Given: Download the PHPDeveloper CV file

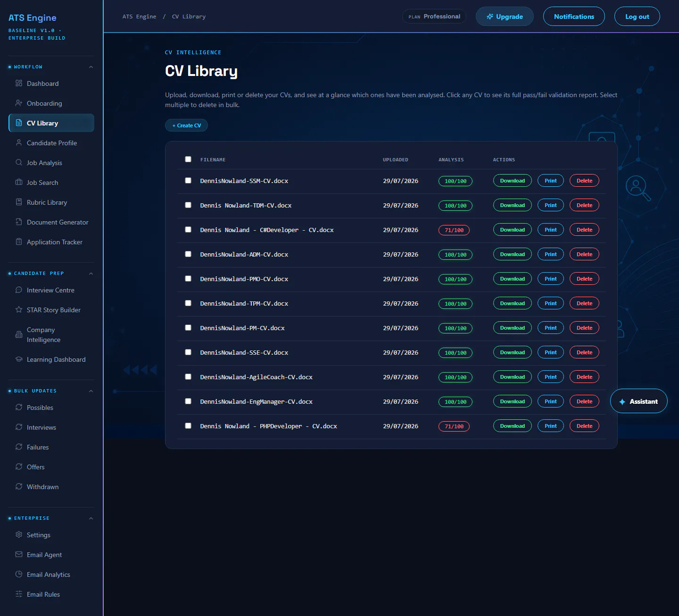Looking at the screenshot, I should pos(513,426).
